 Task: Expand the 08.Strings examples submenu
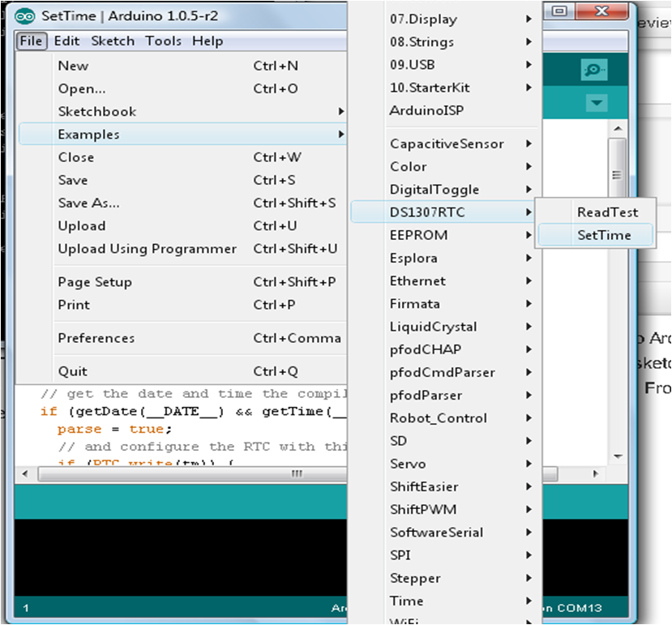(x=444, y=42)
